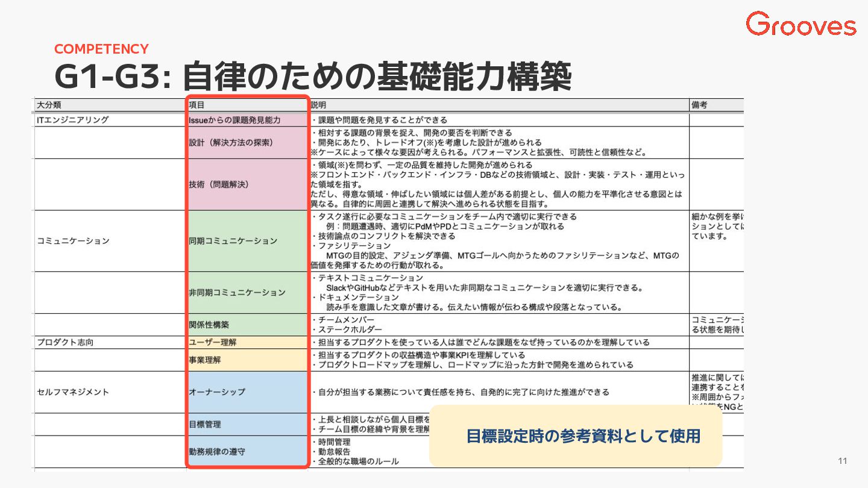Click the ユーザー理解 description text

[x=480, y=342]
